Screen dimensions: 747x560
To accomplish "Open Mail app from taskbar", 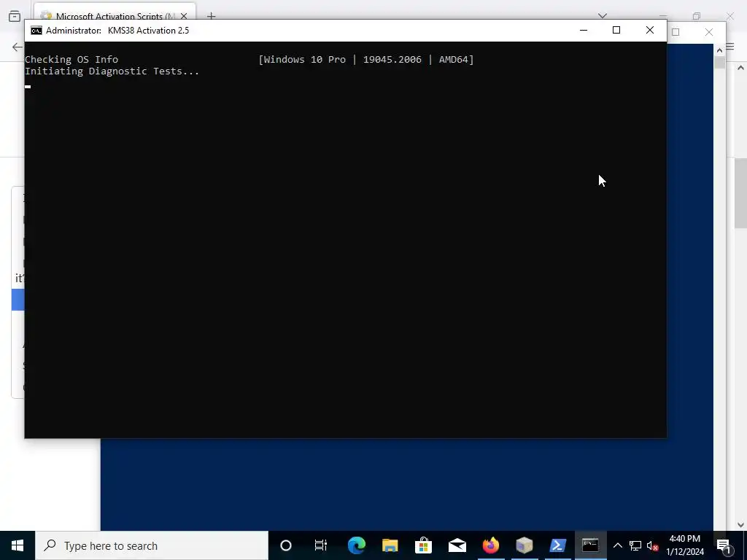I will point(457,545).
